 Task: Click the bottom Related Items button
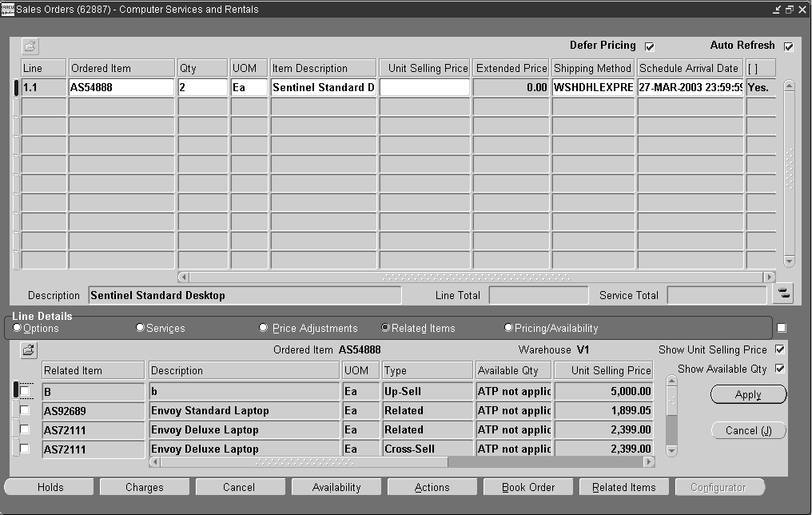tap(624, 487)
